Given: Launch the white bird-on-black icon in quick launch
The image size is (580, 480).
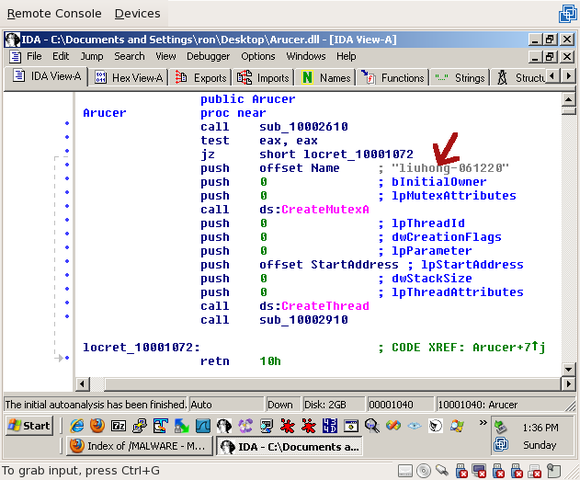Looking at the screenshot, I should tap(435, 426).
